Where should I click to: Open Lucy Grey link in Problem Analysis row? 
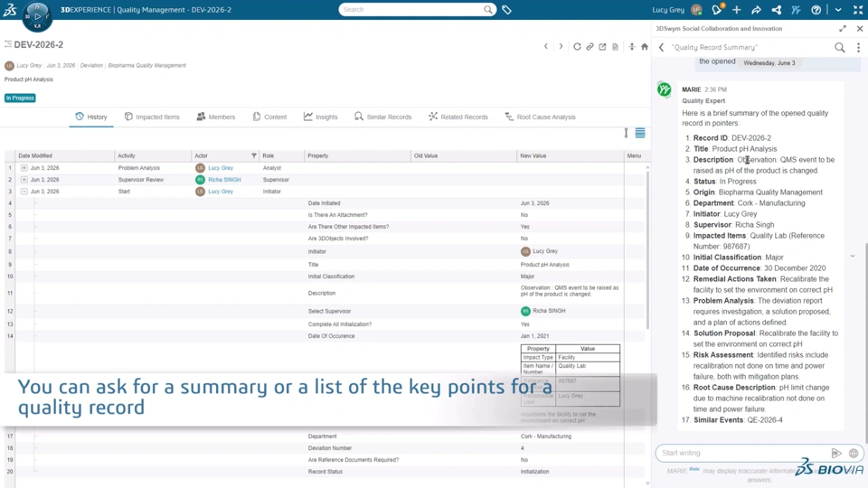coord(221,168)
